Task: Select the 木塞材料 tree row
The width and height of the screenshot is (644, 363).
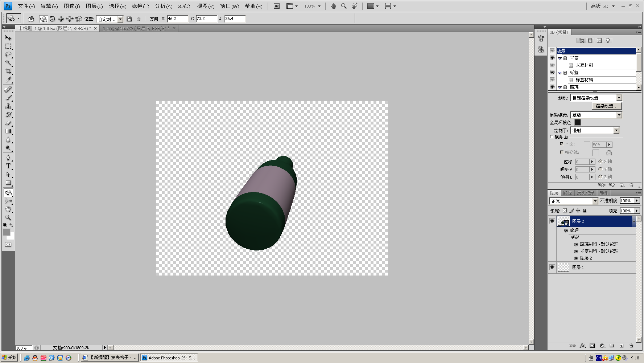Action: (x=596, y=65)
